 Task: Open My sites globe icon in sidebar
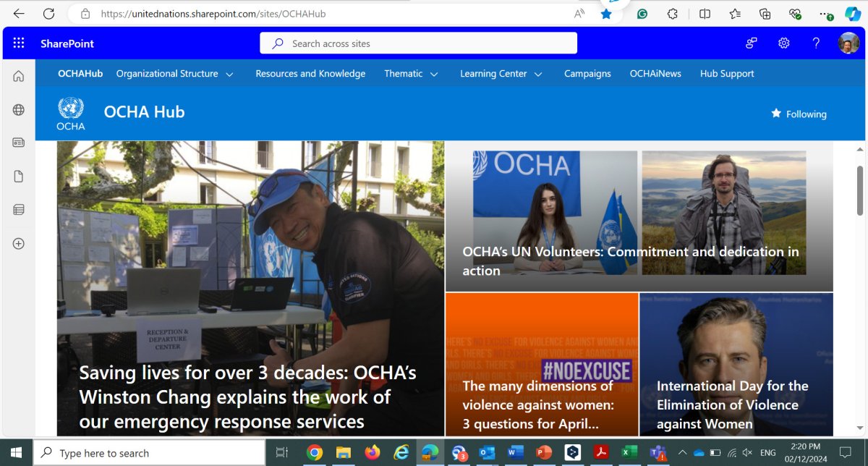(x=19, y=110)
